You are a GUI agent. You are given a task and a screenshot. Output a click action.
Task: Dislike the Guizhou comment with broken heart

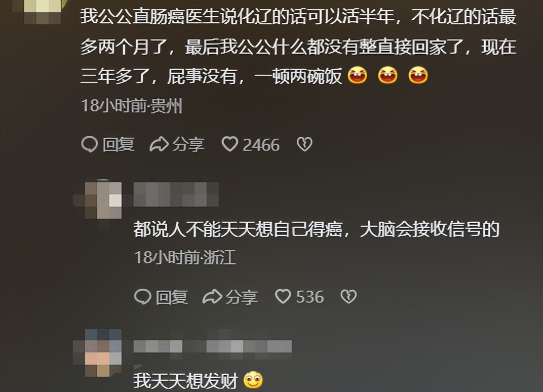point(304,144)
